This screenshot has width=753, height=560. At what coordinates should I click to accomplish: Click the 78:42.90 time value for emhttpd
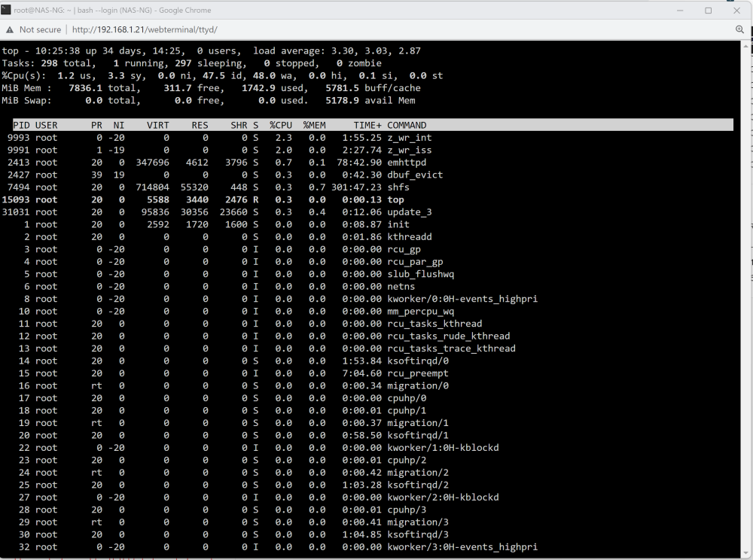pyautogui.click(x=360, y=163)
